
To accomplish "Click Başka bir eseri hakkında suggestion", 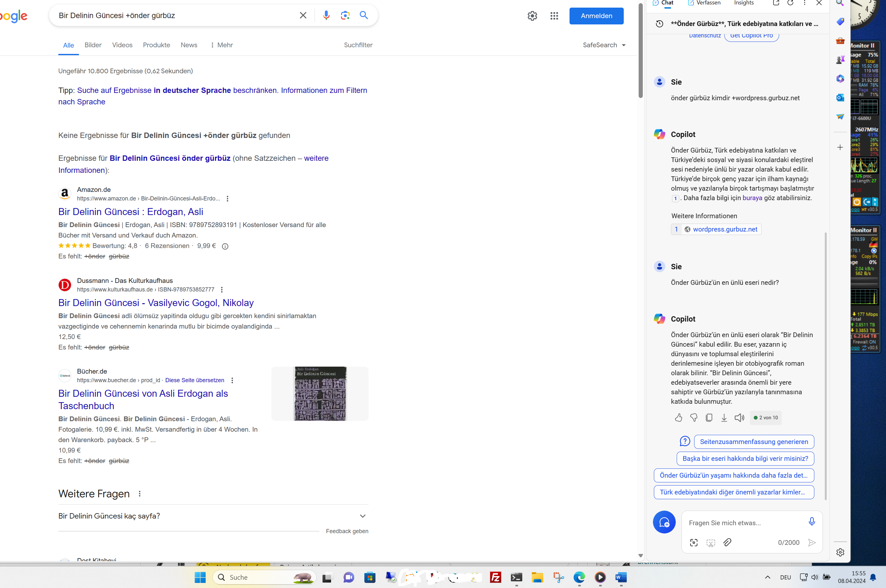I will point(746,459).
